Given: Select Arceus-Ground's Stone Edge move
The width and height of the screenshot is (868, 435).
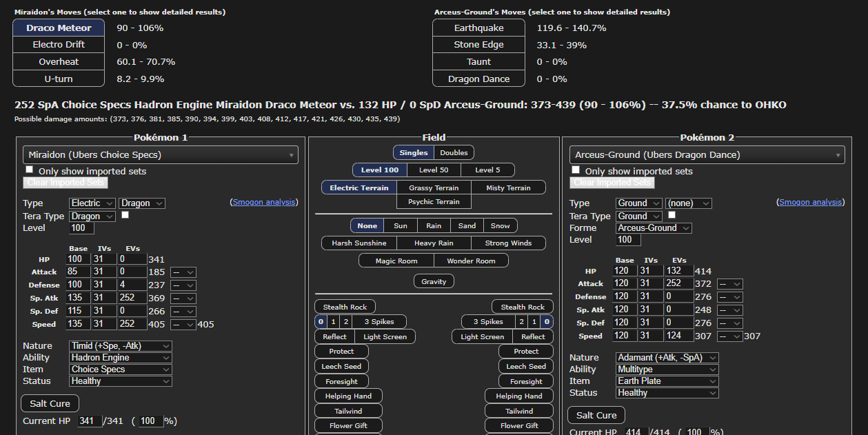Looking at the screenshot, I should point(478,45).
